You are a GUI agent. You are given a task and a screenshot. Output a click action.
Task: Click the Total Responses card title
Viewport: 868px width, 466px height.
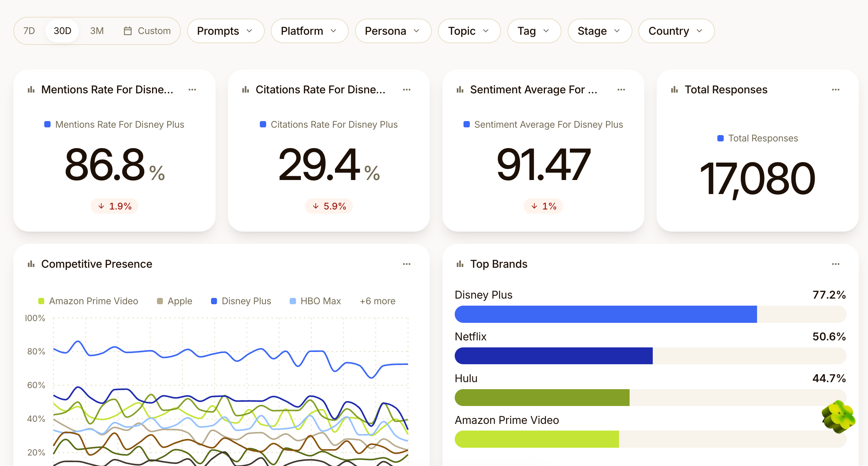click(x=726, y=90)
